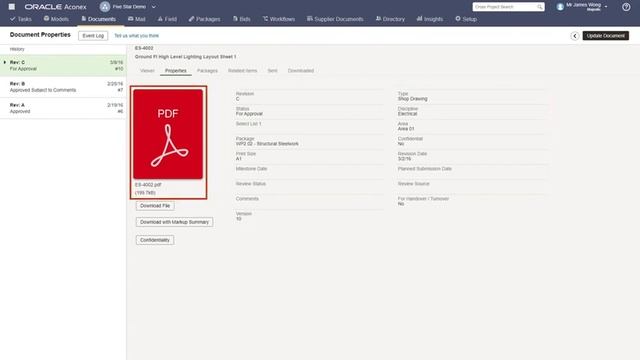Image resolution: width=640 pixels, height=360 pixels.
Task: Click the Confidentiality button
Action: 155,240
